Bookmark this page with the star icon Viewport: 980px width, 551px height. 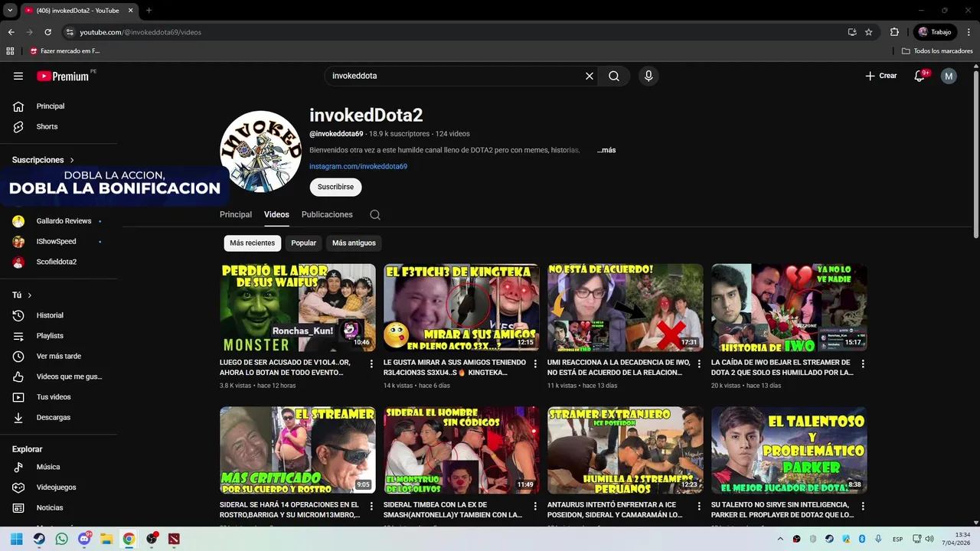click(869, 32)
